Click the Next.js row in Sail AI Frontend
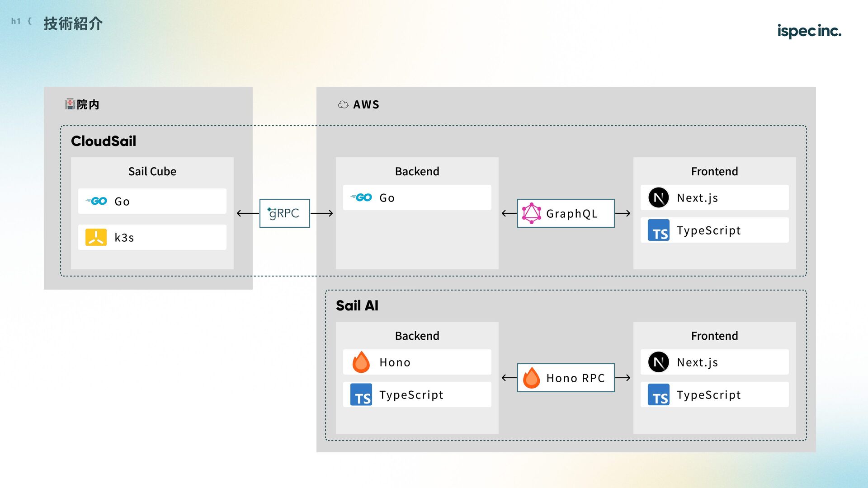This screenshot has width=868, height=488. [715, 362]
